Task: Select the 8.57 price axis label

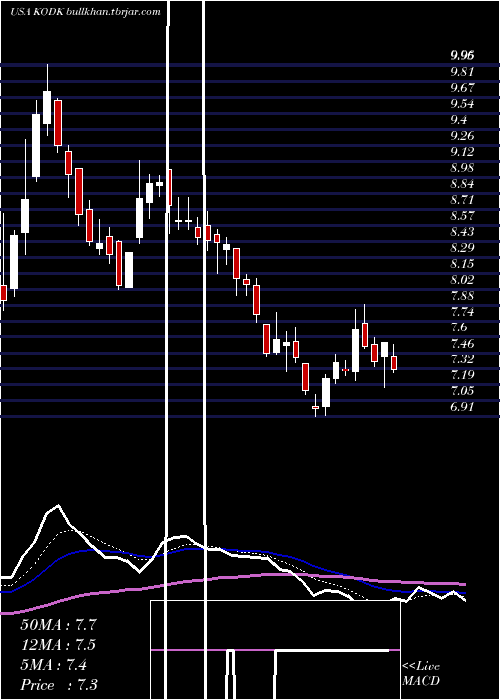Action: click(462, 216)
